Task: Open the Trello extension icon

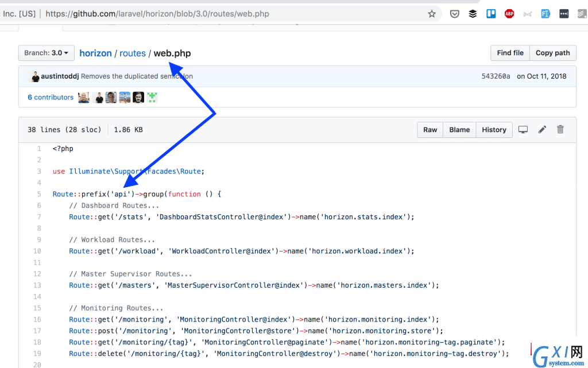Action: click(491, 14)
